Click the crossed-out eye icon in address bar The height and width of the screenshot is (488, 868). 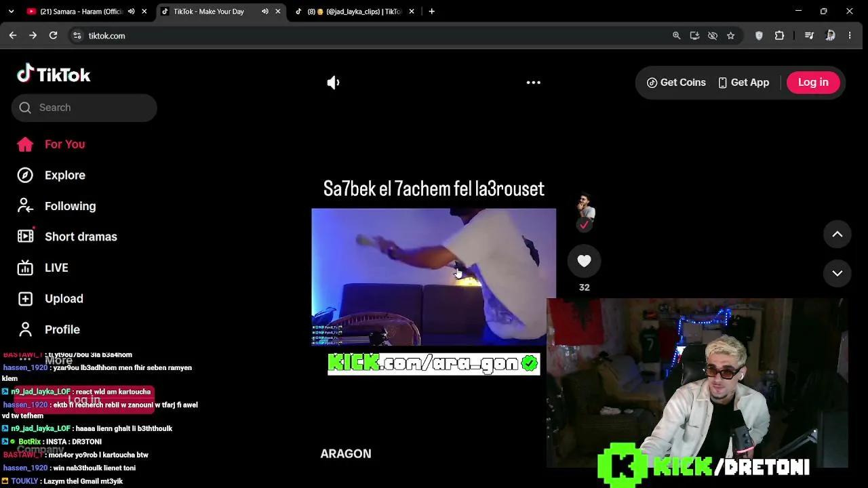point(713,36)
